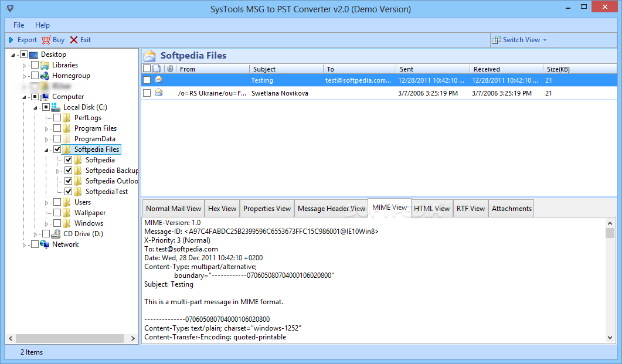Image resolution: width=622 pixels, height=364 pixels.
Task: Open the File menu
Action: (19, 25)
